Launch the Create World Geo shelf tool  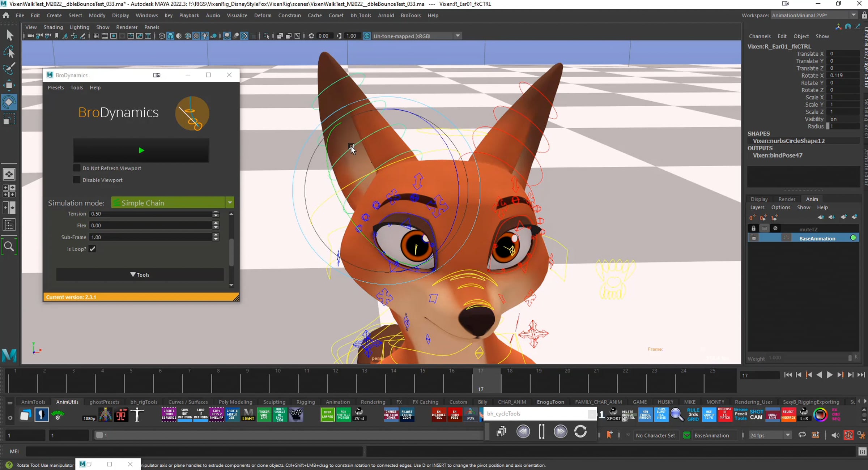[x=232, y=415]
